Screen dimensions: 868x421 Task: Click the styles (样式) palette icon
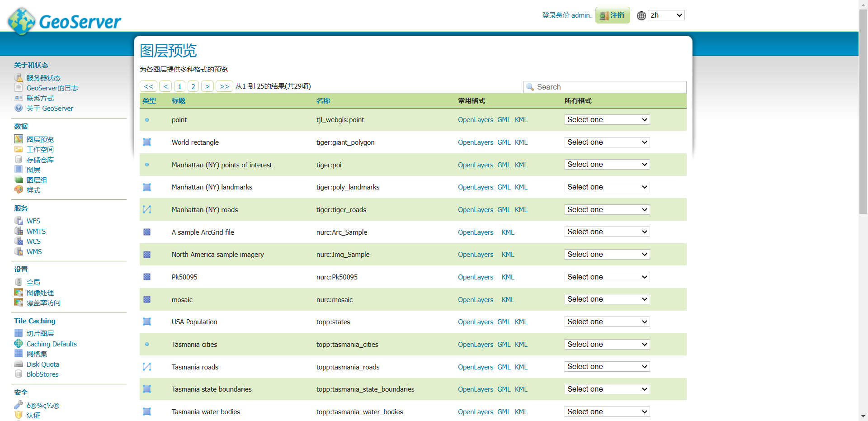coord(19,190)
